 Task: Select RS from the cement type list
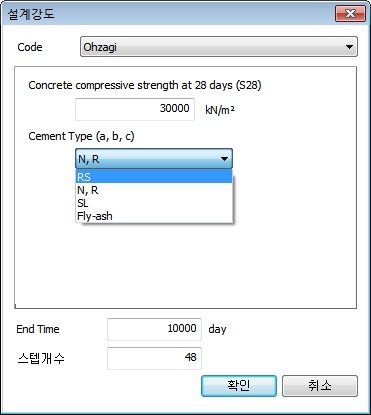point(154,177)
